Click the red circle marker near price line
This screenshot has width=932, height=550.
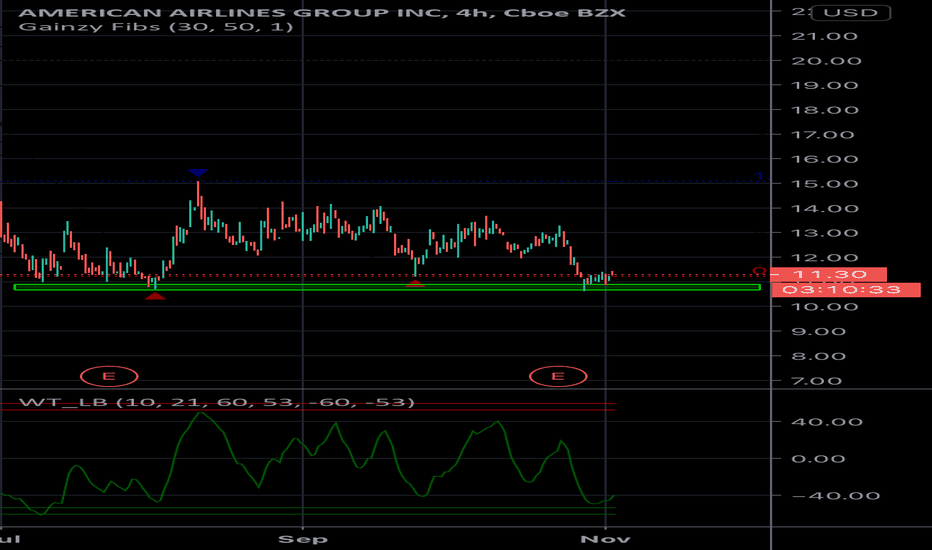(759, 271)
